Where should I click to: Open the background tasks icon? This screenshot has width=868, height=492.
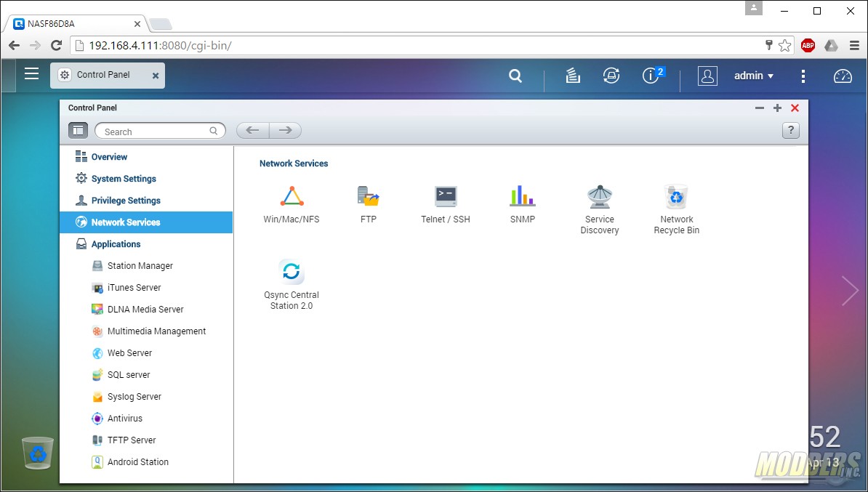pyautogui.click(x=573, y=76)
